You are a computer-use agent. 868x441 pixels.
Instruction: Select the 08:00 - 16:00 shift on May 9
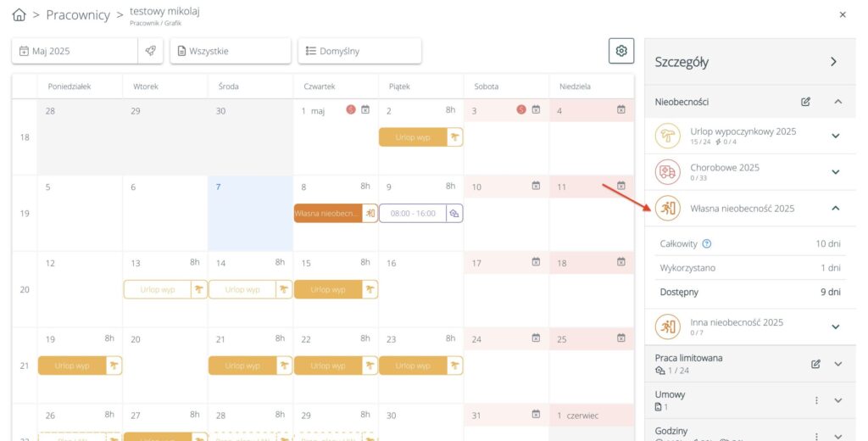click(413, 214)
